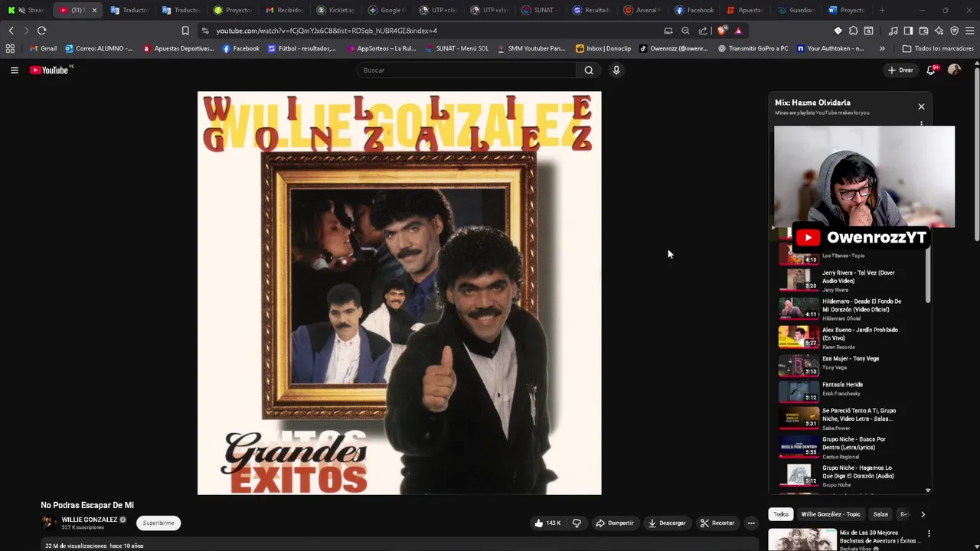
Task: Open the YouTube hamburger guide menu
Action: [14, 70]
